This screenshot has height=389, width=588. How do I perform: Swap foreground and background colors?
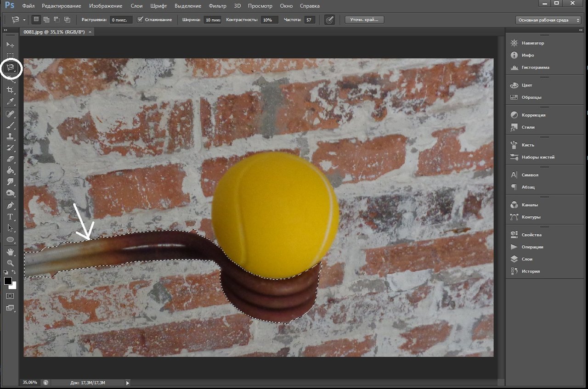[14, 272]
